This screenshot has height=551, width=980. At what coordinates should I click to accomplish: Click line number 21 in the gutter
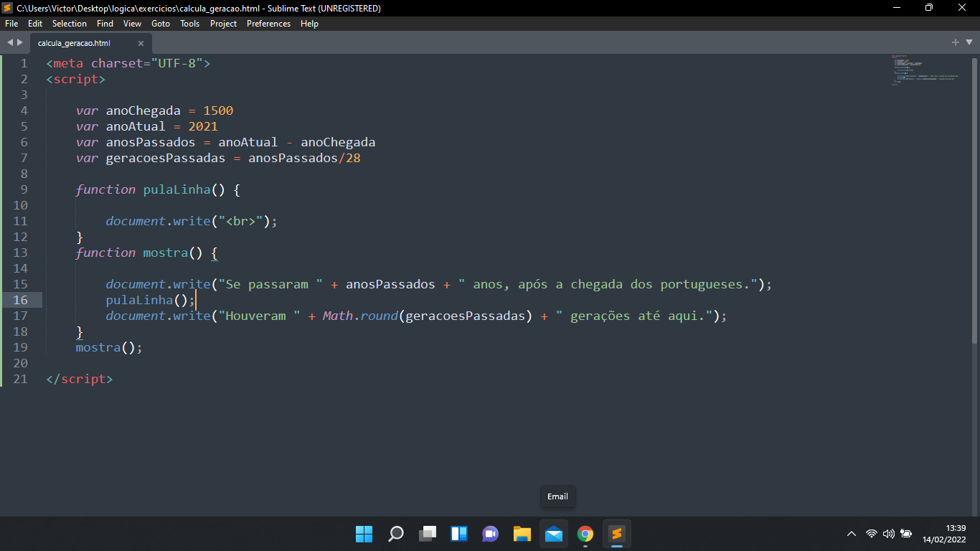(20, 379)
